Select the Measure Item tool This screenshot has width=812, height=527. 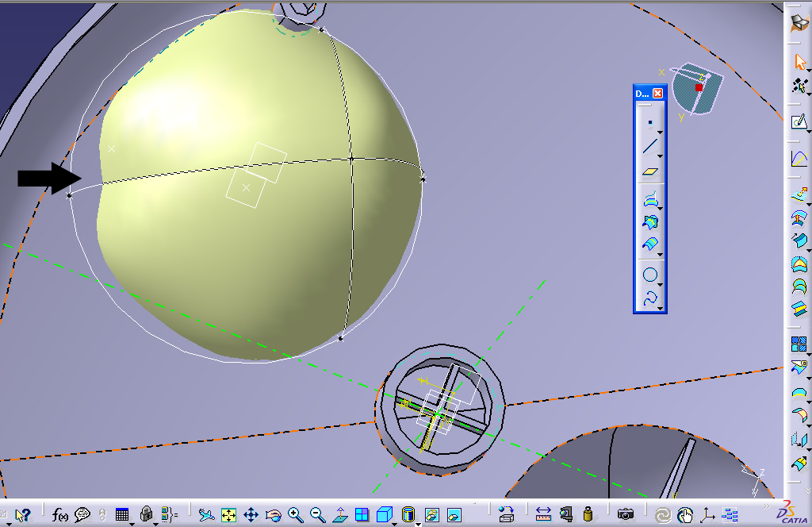(x=566, y=514)
